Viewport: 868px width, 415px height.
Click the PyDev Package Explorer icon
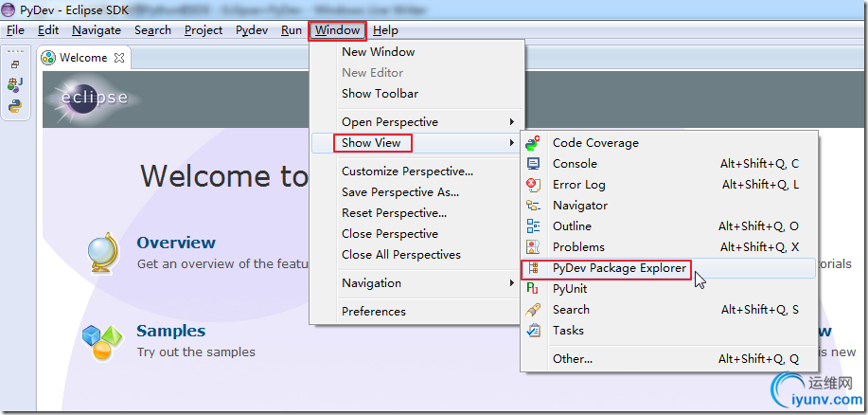533,268
